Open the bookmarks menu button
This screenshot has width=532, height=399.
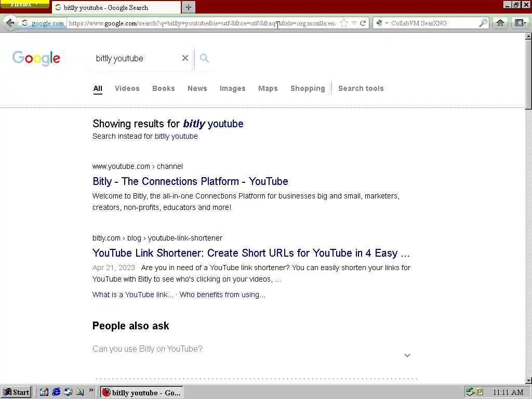(520, 23)
